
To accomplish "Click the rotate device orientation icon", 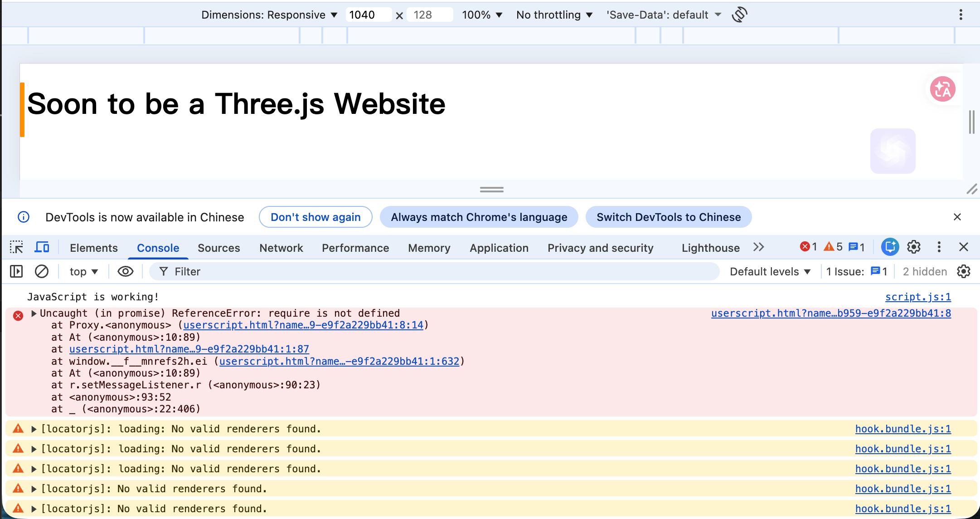I will (739, 15).
